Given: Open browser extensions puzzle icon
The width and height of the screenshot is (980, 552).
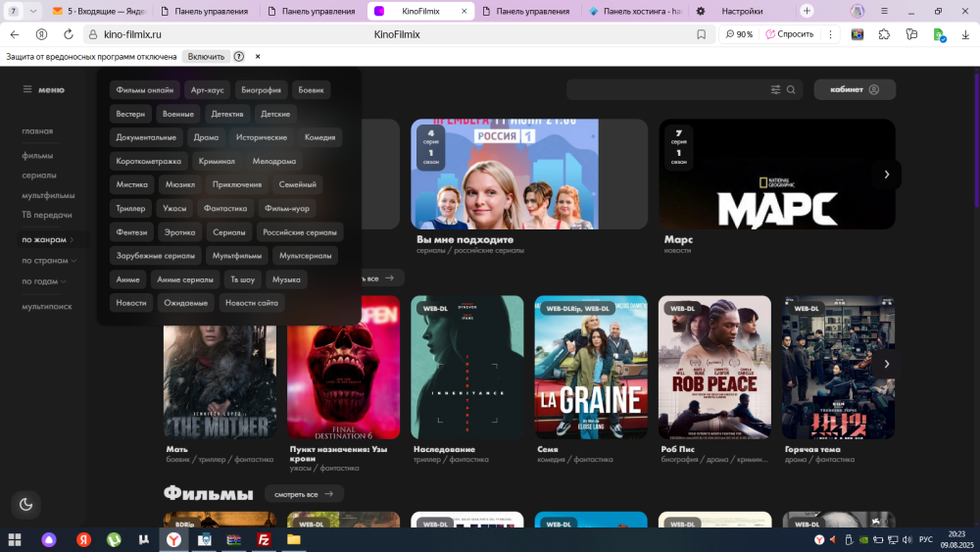Looking at the screenshot, I should point(885,34).
